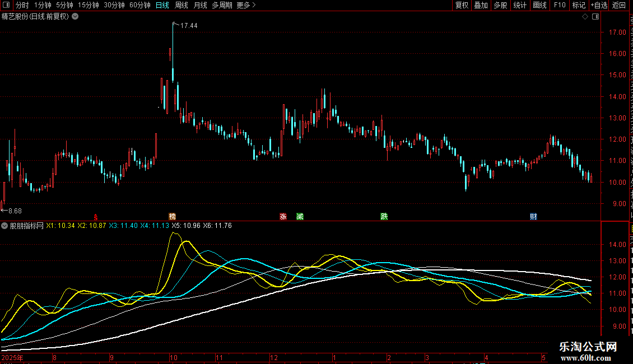Viewport: 633px width, 364px height.
Task: Click the X2: 10.87 indicator value
Action: (x=92, y=226)
